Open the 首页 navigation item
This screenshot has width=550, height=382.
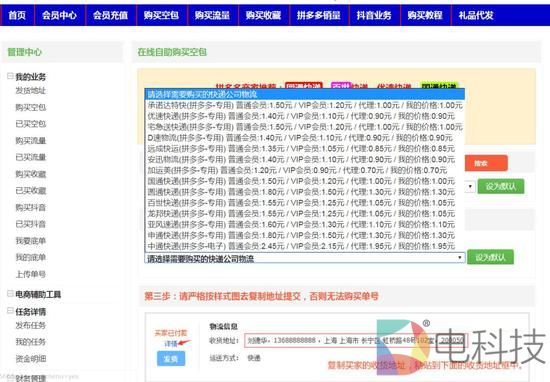[x=17, y=15]
